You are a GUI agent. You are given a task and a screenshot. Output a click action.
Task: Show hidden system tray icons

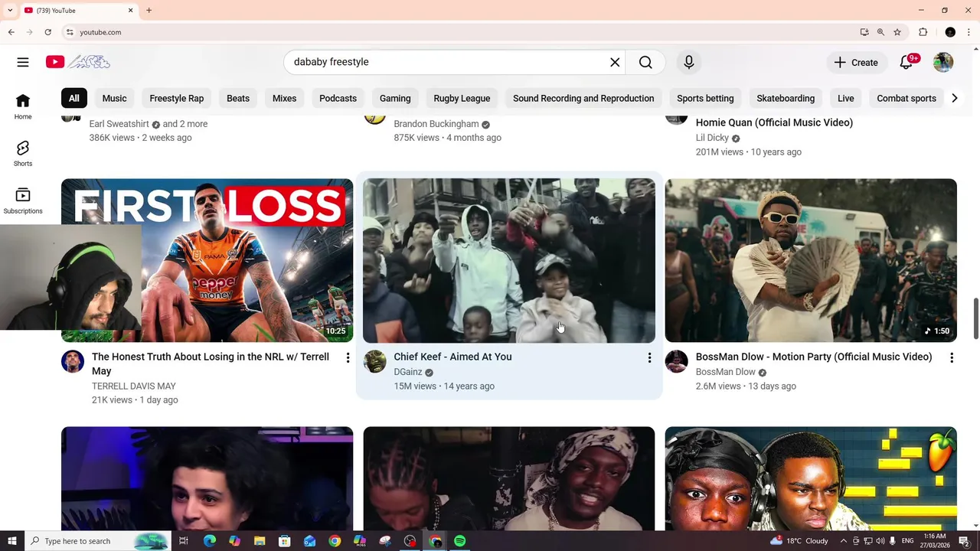pos(843,541)
